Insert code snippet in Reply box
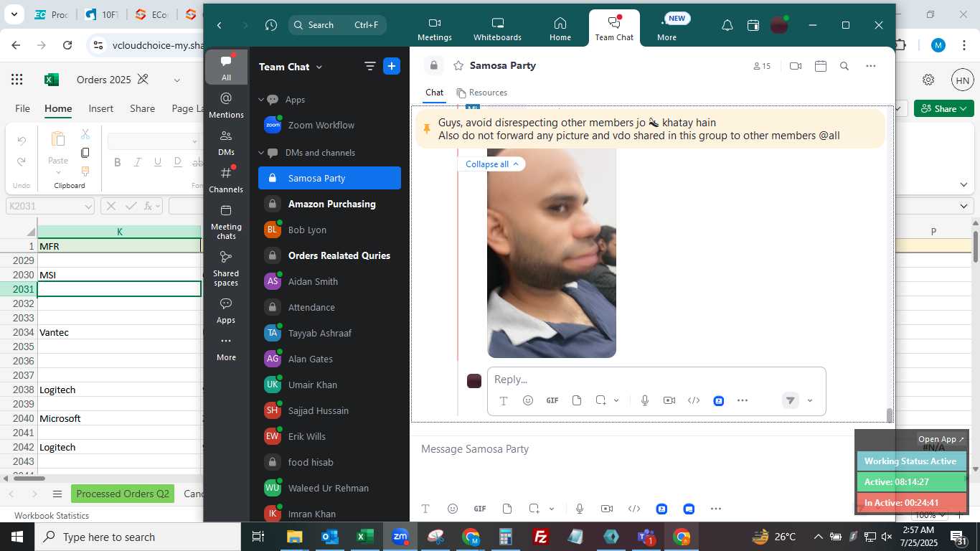This screenshot has height=551, width=980. [x=694, y=400]
